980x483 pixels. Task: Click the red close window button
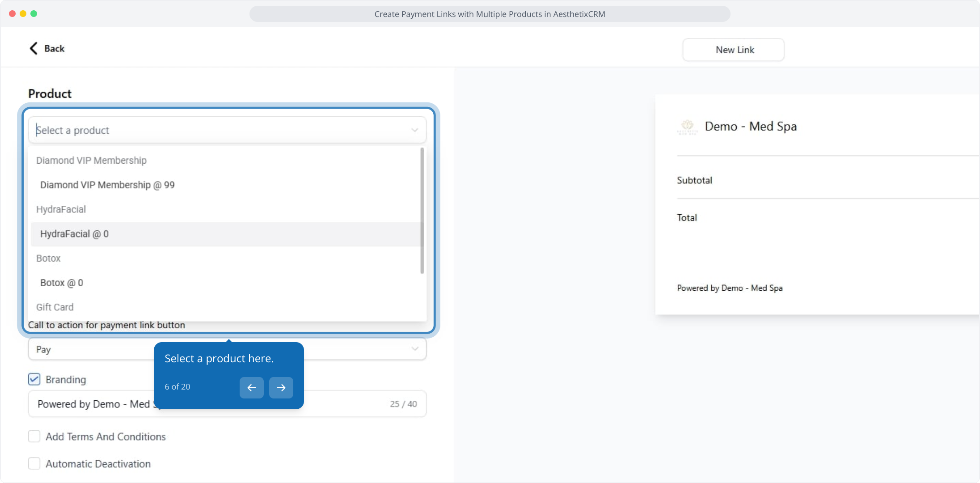pos(12,14)
